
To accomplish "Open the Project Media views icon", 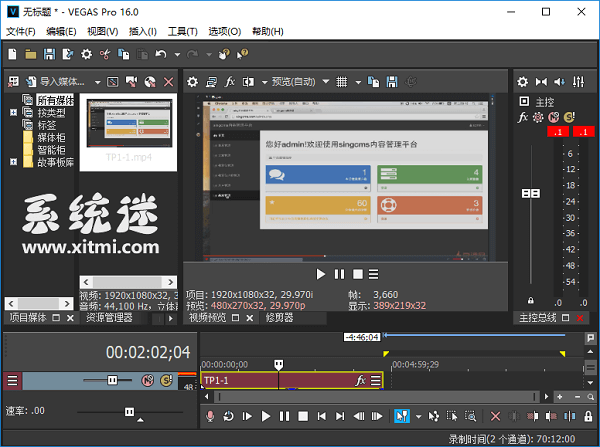I will point(13,82).
